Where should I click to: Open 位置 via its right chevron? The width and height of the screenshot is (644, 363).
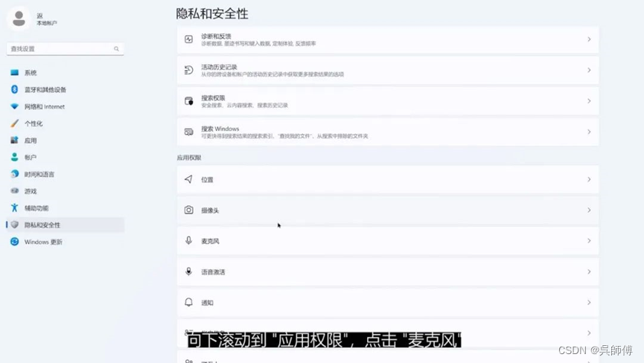pos(589,179)
